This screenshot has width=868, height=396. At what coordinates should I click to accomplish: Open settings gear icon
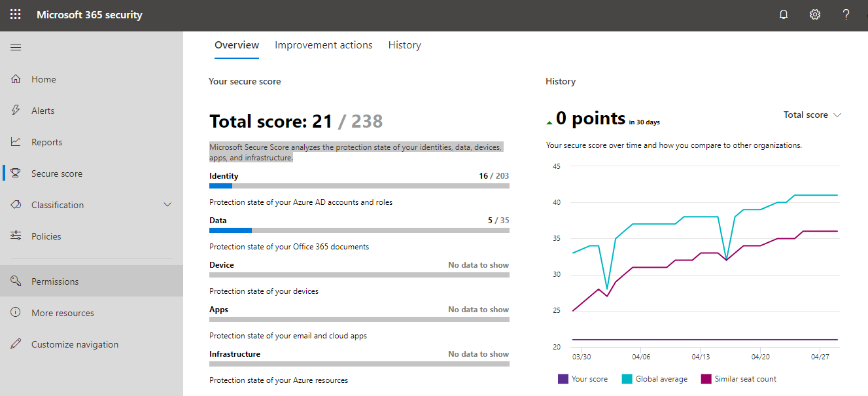pos(815,14)
